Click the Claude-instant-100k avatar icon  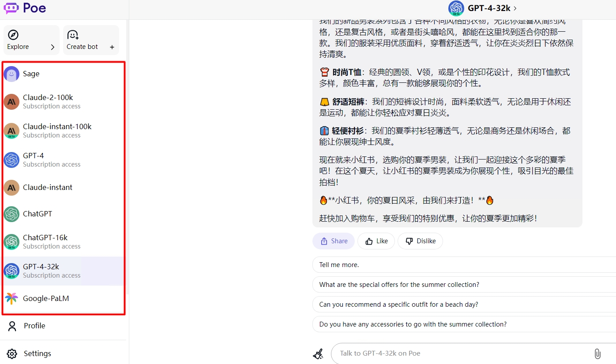11,131
